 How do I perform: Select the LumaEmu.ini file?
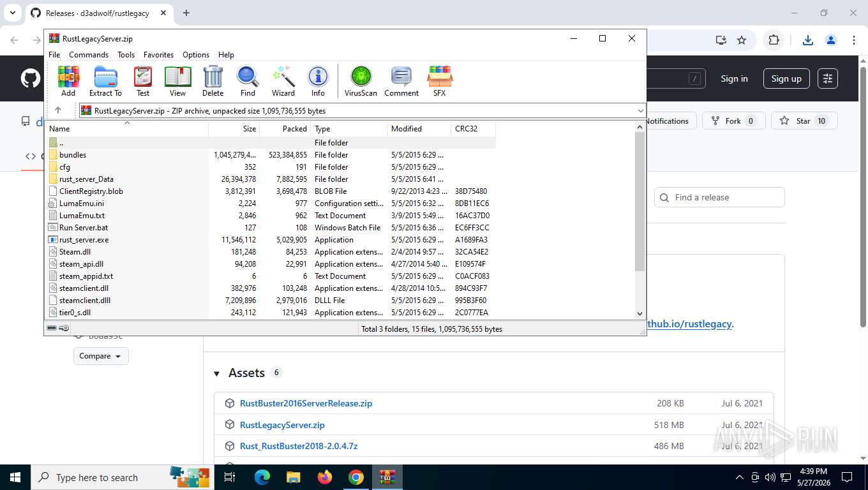tap(271, 204)
